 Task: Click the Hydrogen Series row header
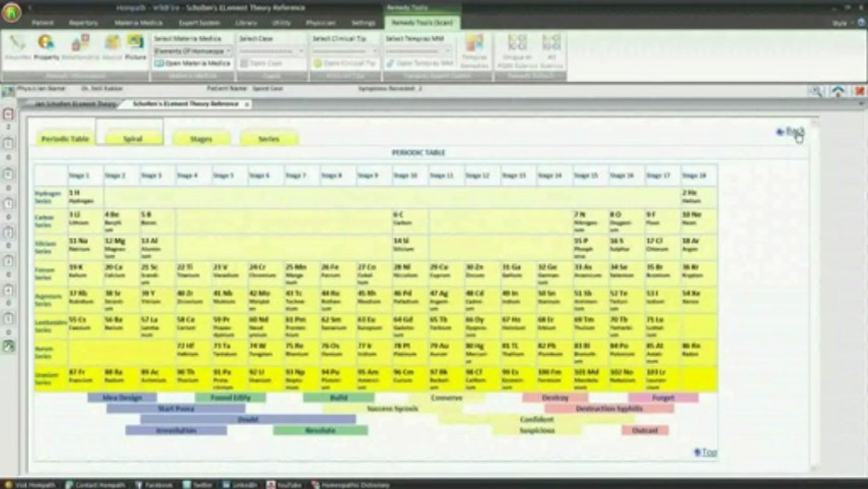click(x=50, y=198)
